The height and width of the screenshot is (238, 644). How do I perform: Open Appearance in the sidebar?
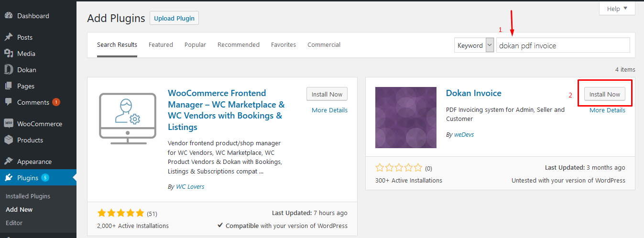click(x=34, y=162)
